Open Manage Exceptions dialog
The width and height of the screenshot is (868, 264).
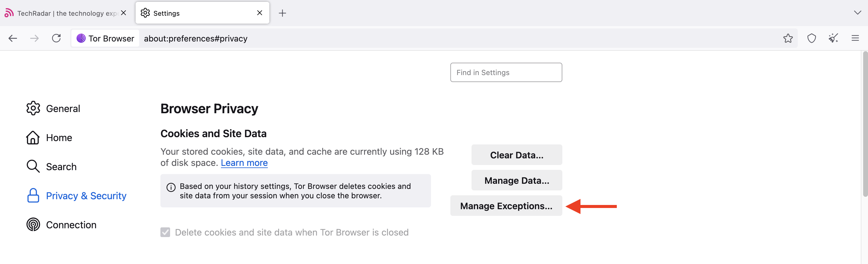click(x=506, y=206)
